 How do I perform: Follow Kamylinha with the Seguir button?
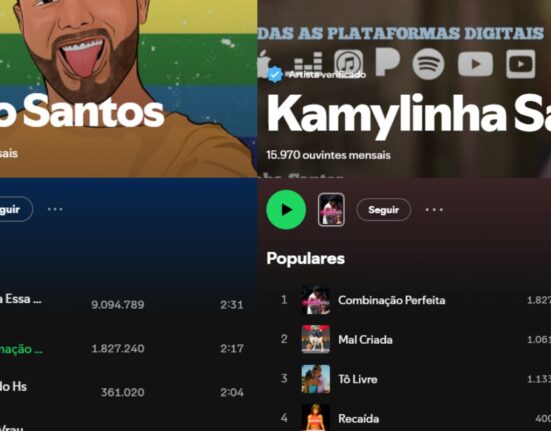point(383,210)
